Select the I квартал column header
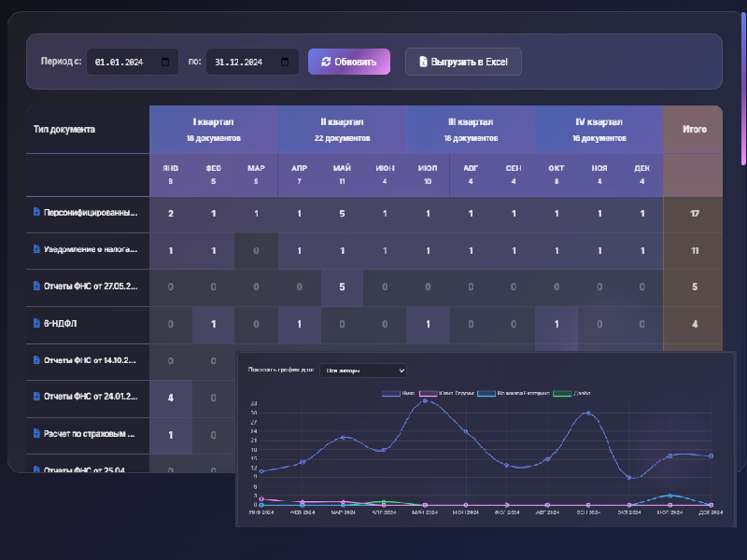Image resolution: width=747 pixels, height=560 pixels. click(213, 129)
